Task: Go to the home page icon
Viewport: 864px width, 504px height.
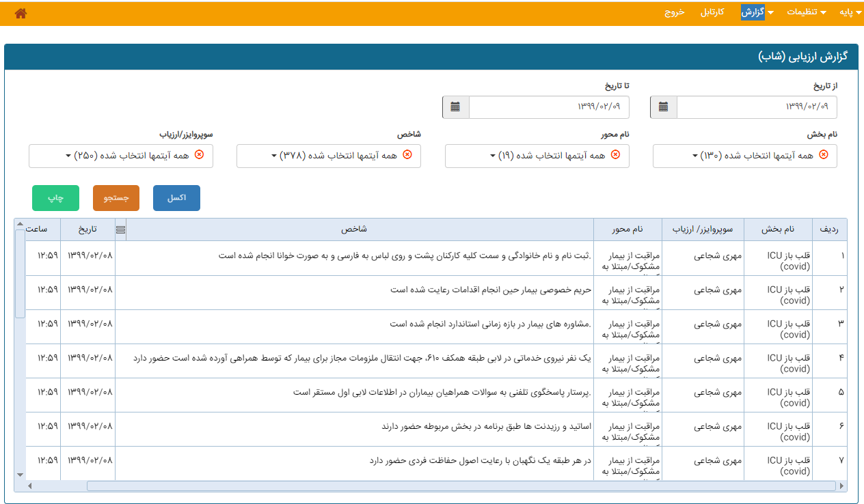Action: pyautogui.click(x=21, y=13)
